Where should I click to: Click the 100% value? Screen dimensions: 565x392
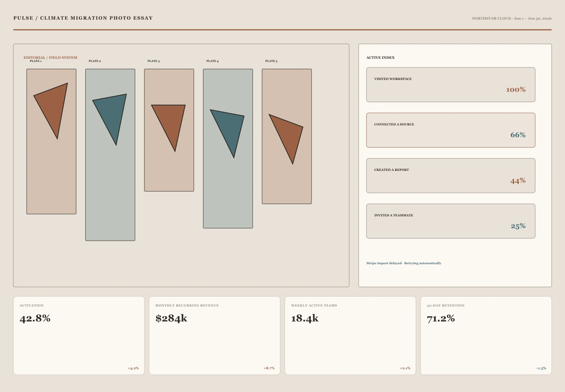(x=516, y=90)
